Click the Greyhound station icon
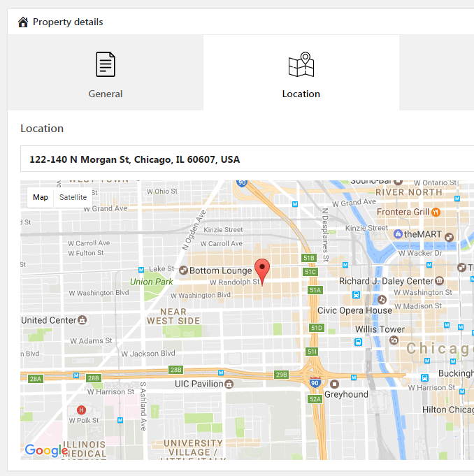This screenshot has height=476, width=474. pos(334,384)
